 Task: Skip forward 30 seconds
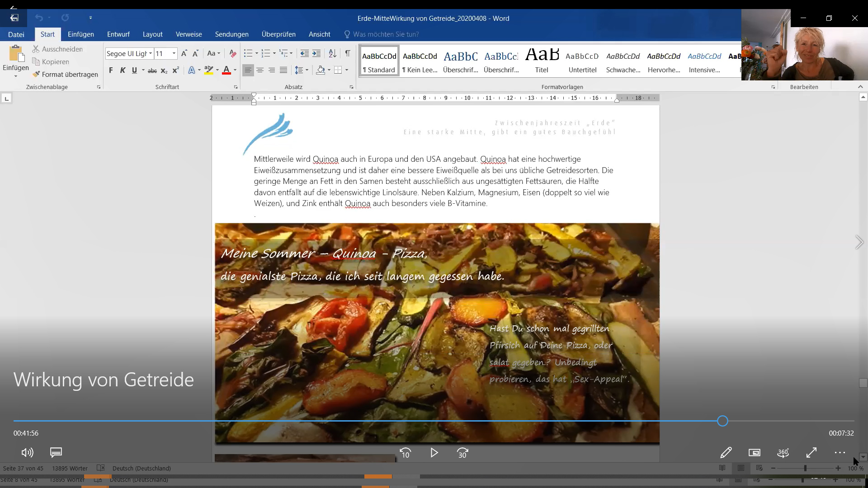462,453
